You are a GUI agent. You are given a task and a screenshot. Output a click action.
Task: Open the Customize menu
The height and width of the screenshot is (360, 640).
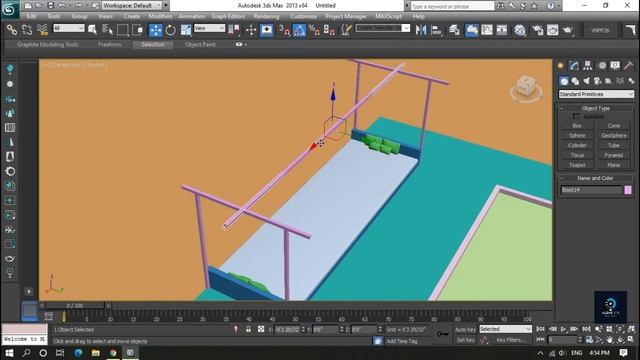point(303,16)
